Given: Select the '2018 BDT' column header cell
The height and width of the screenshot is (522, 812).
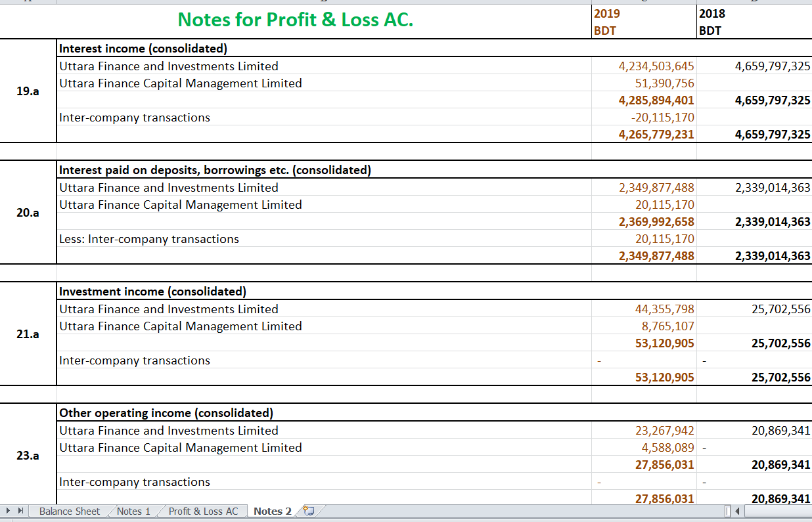Looking at the screenshot, I should [753, 20].
